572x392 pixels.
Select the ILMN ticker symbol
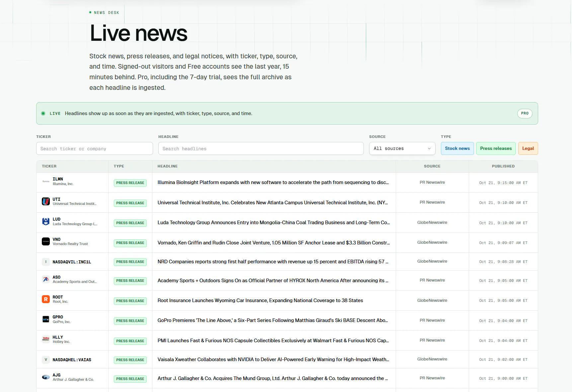tap(58, 179)
